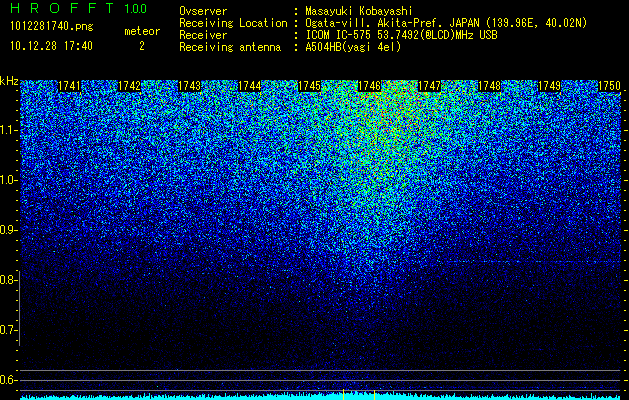Viewport: 629px width, 400px height.
Task: Click the version number 1.0.0
Action: 136,8
